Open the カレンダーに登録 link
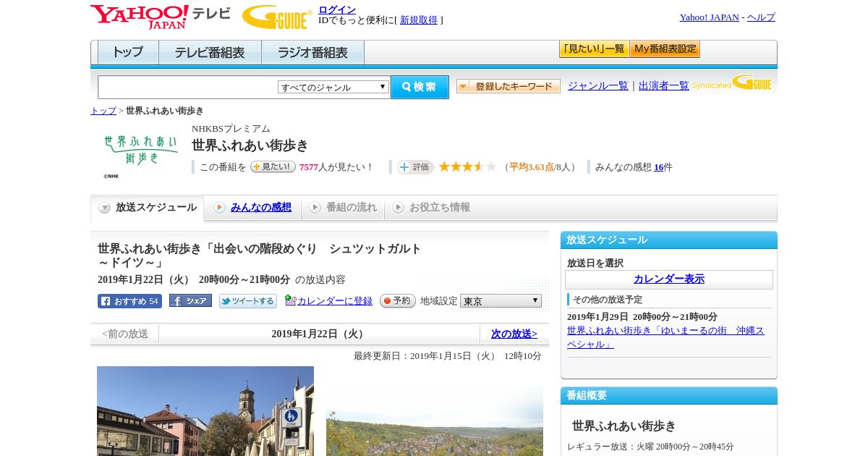Viewport: 868px width, 456px height. pos(335,301)
